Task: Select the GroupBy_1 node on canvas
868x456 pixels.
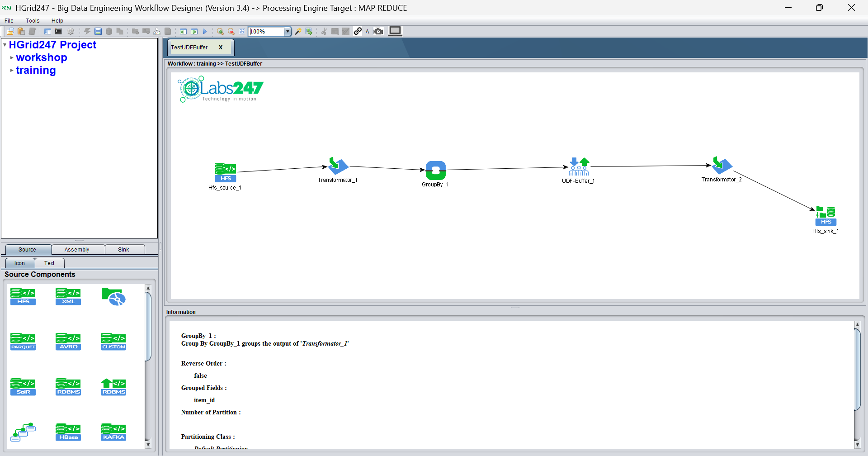Action: coord(436,171)
